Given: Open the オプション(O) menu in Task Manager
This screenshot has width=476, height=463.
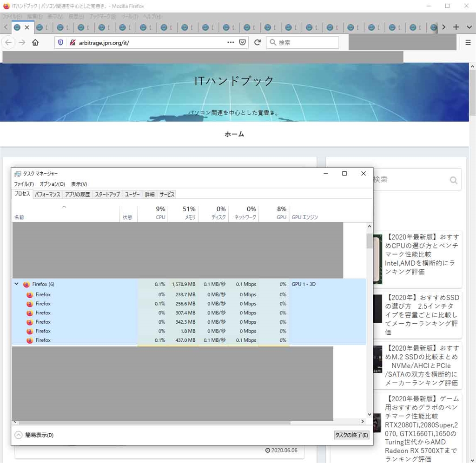Looking at the screenshot, I should coord(52,184).
